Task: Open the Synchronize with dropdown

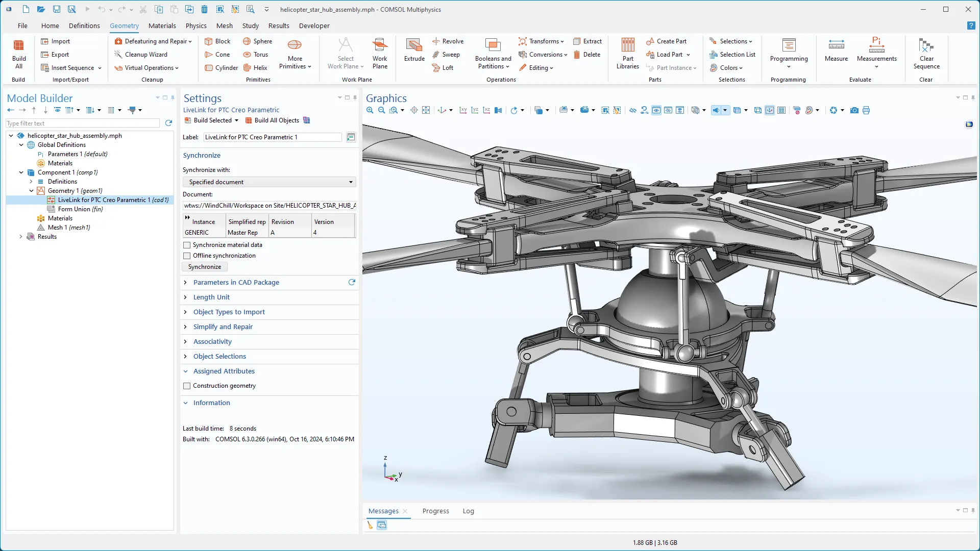Action: click(269, 182)
